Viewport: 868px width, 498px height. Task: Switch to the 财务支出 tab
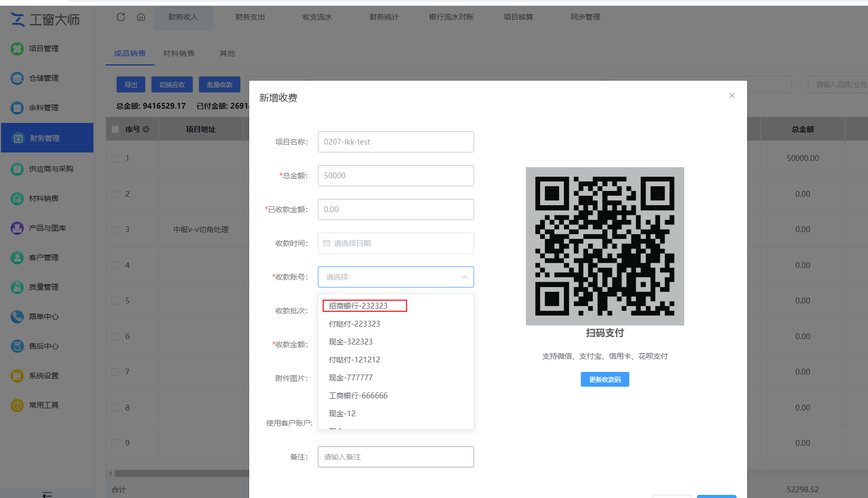point(250,17)
